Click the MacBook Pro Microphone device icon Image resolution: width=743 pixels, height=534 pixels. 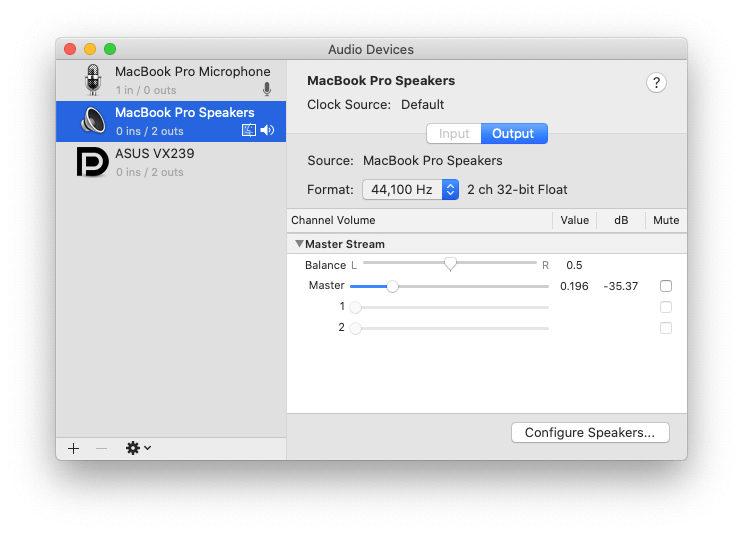93,80
